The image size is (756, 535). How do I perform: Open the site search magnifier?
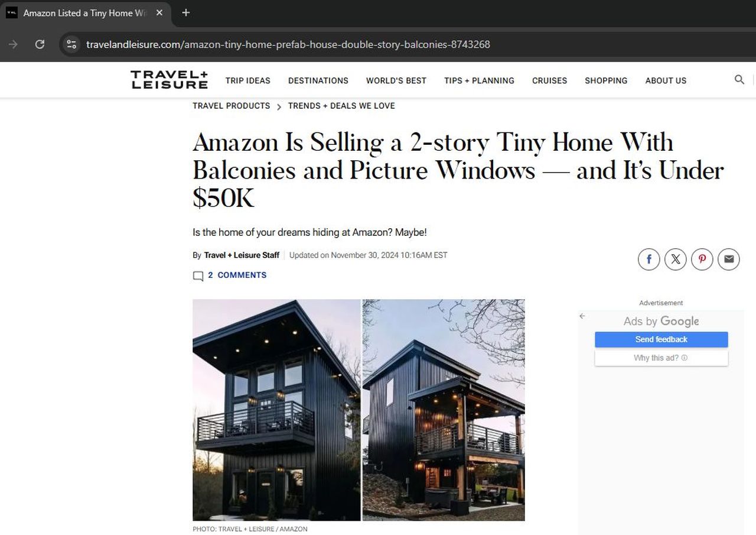pyautogui.click(x=739, y=80)
